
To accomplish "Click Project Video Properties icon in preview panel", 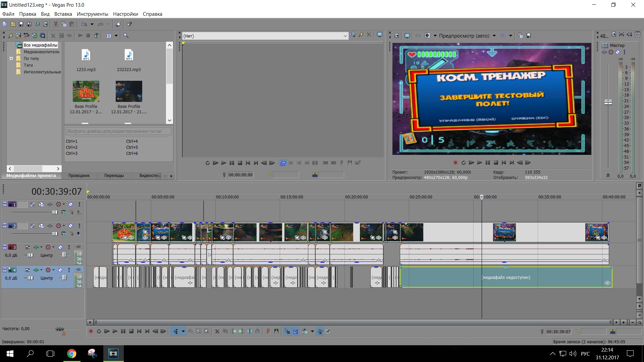I will tap(396, 36).
